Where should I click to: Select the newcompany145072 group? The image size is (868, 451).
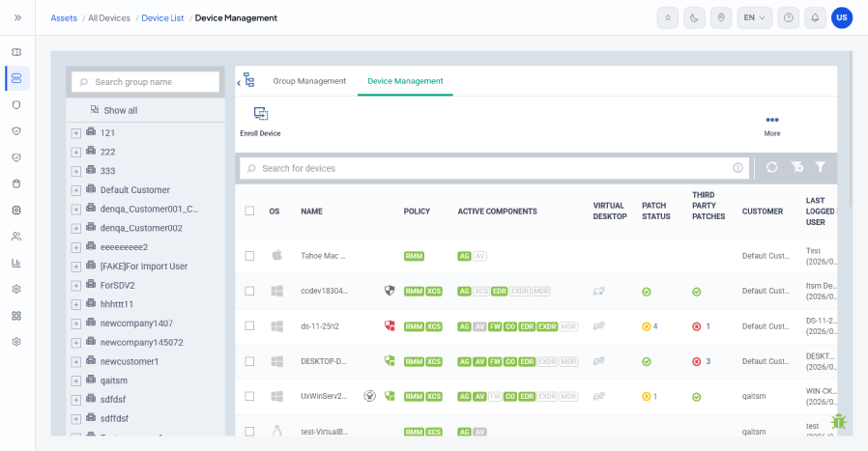tap(142, 343)
